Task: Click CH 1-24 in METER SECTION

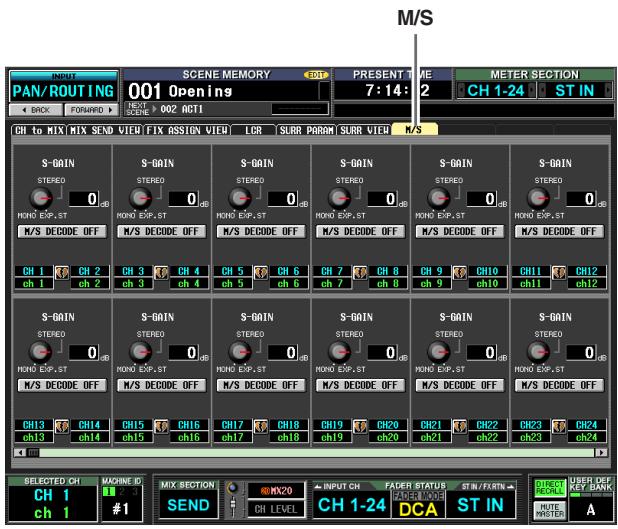Action: click(x=496, y=91)
